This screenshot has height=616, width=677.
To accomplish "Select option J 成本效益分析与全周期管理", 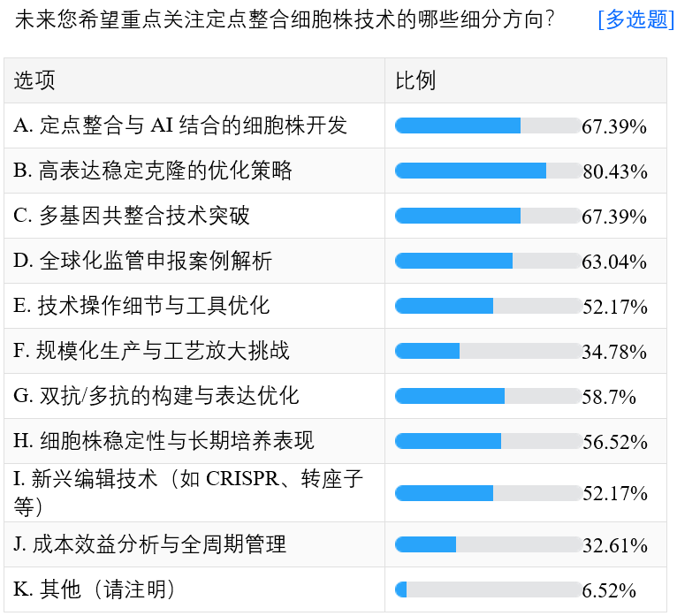I will [x=149, y=544].
